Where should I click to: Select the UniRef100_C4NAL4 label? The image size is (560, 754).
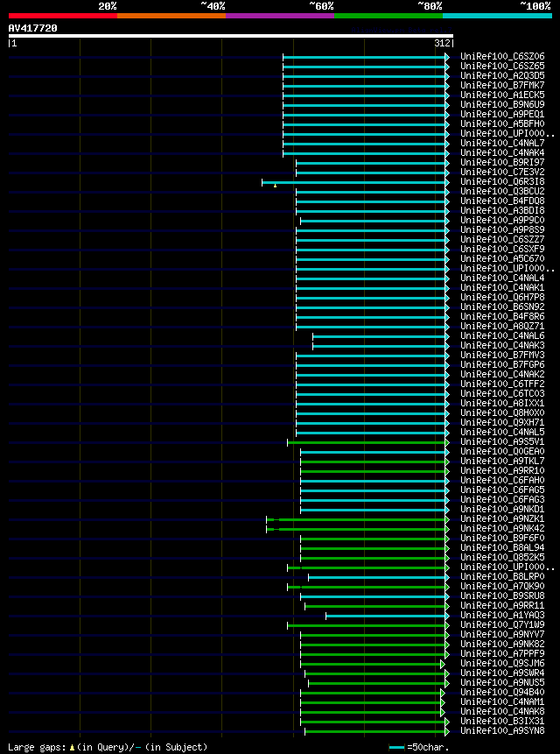point(502,278)
